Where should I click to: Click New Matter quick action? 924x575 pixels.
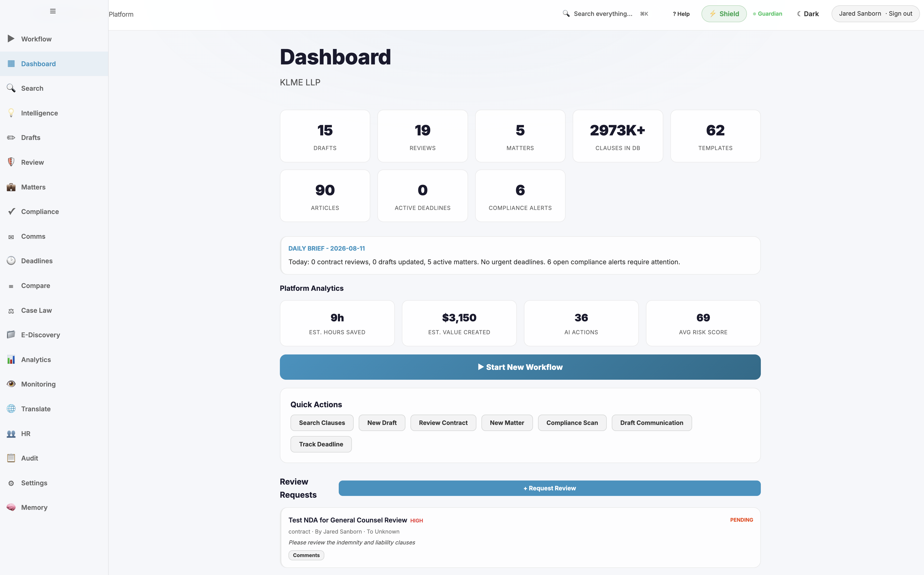pos(507,422)
